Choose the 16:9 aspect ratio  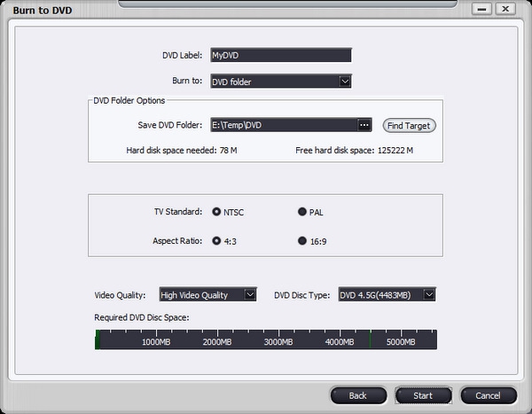click(x=302, y=241)
